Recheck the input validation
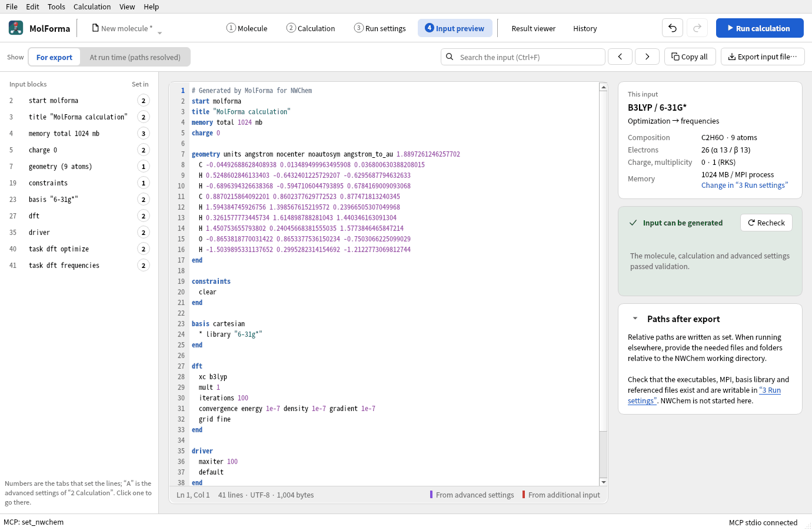 pyautogui.click(x=766, y=223)
